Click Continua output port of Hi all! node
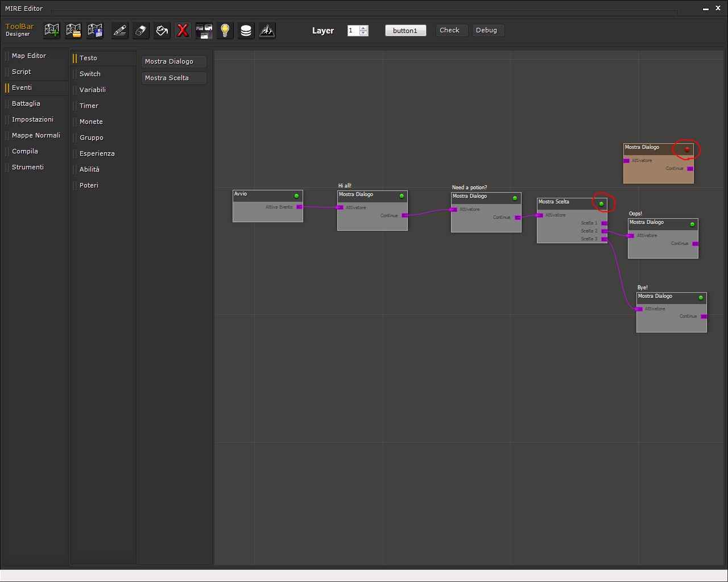 point(404,215)
